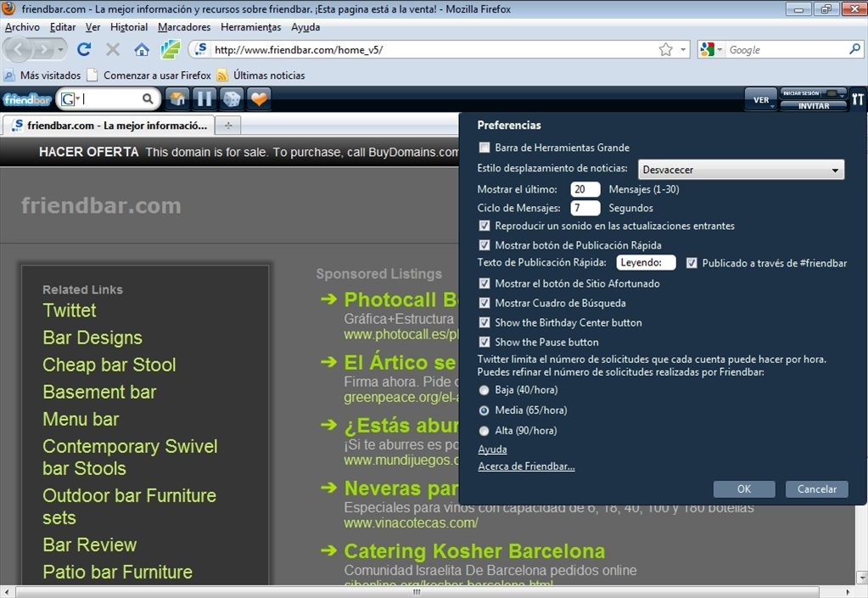The image size is (868, 598).
Task: Open new tab with plus button
Action: tap(228, 126)
